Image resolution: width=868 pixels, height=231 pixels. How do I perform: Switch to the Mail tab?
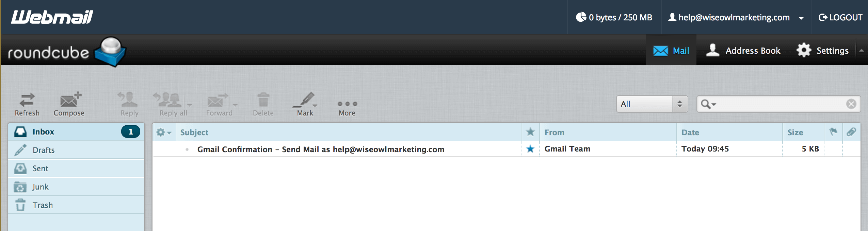pos(671,50)
